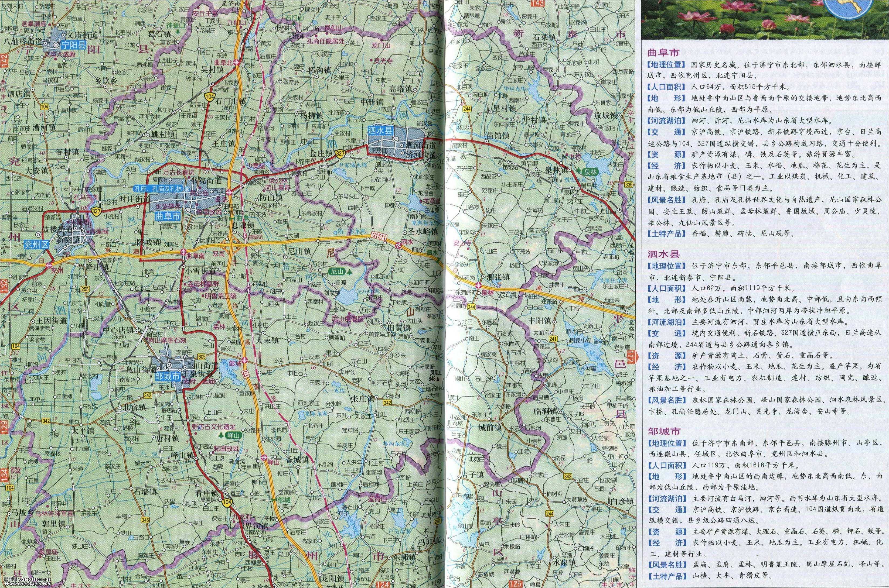This screenshot has width=889, height=588.
Task: Click the page number 143 tab at top
Action: tap(537, 3)
